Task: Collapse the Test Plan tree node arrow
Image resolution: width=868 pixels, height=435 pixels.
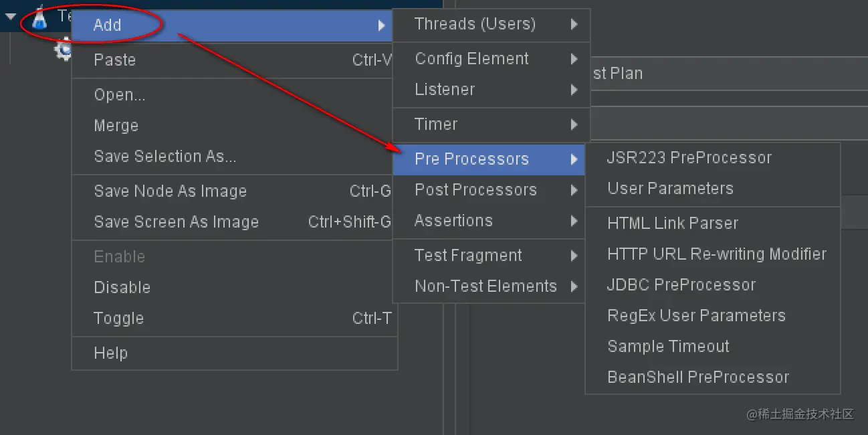Action: 11,17
